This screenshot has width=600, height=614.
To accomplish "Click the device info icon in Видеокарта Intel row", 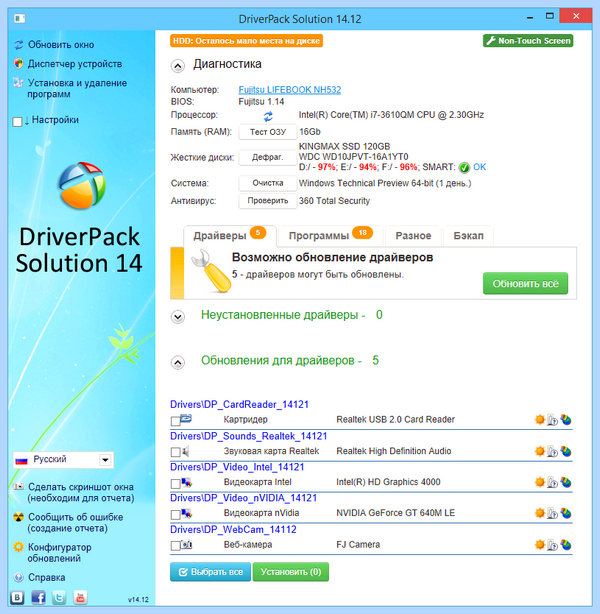I will point(552,482).
